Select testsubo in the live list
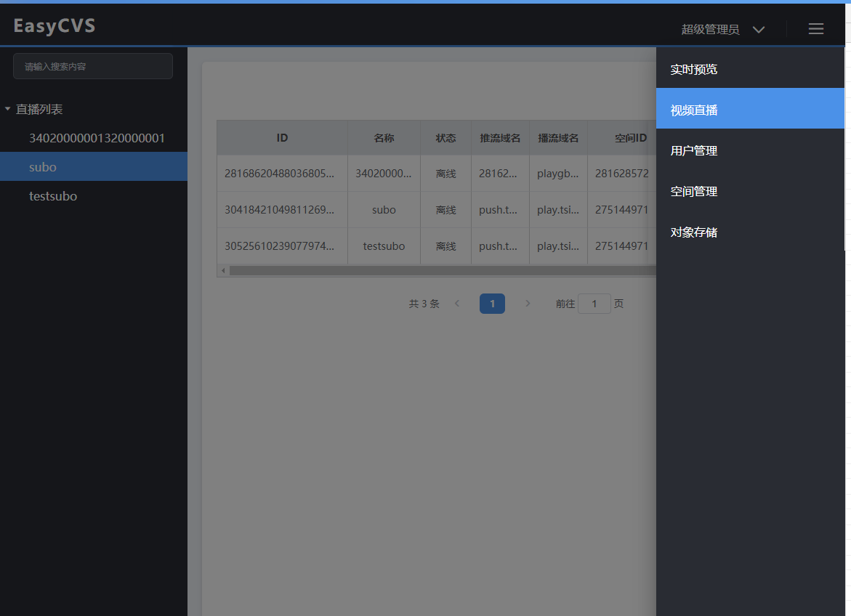The height and width of the screenshot is (616, 851). tap(93, 196)
